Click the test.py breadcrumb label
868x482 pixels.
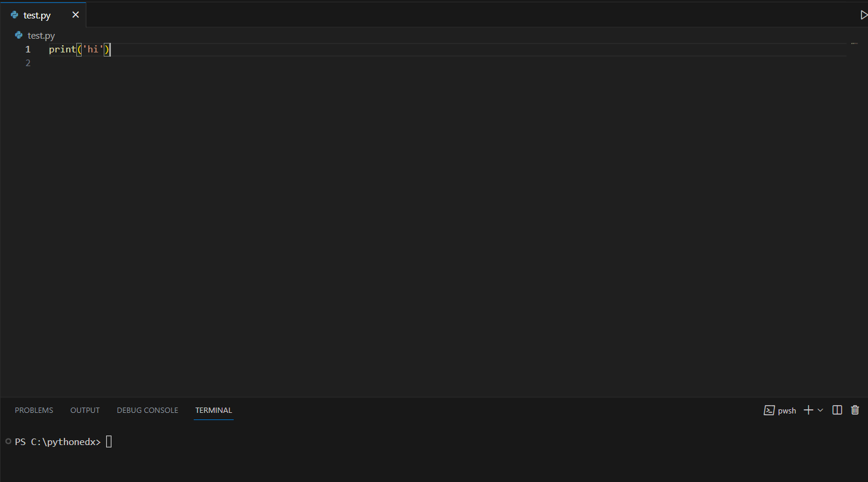pyautogui.click(x=41, y=36)
